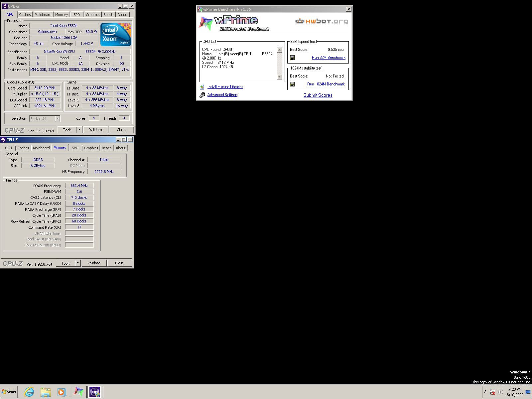Click the QPI Link value 4094.64 MHz
The height and width of the screenshot is (399, 532).
click(x=45, y=106)
